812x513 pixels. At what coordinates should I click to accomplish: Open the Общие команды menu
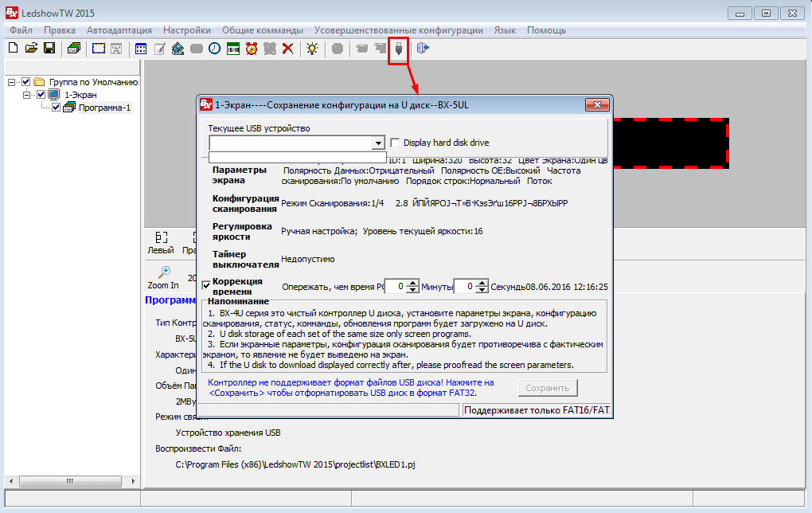262,30
